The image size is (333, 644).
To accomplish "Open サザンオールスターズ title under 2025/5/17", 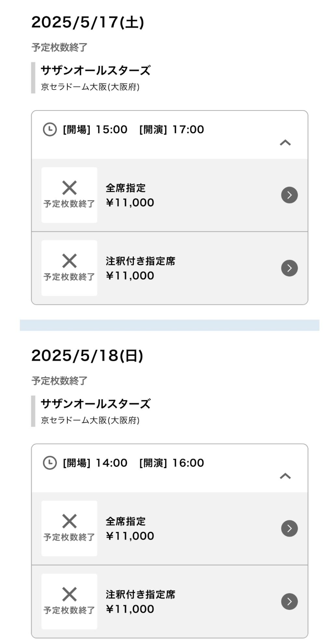I will click(95, 70).
